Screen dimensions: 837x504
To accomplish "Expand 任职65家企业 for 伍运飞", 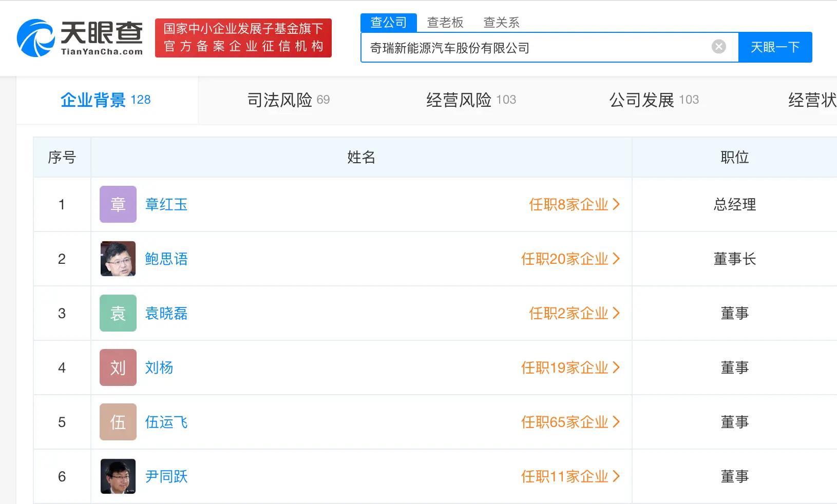I will [570, 422].
